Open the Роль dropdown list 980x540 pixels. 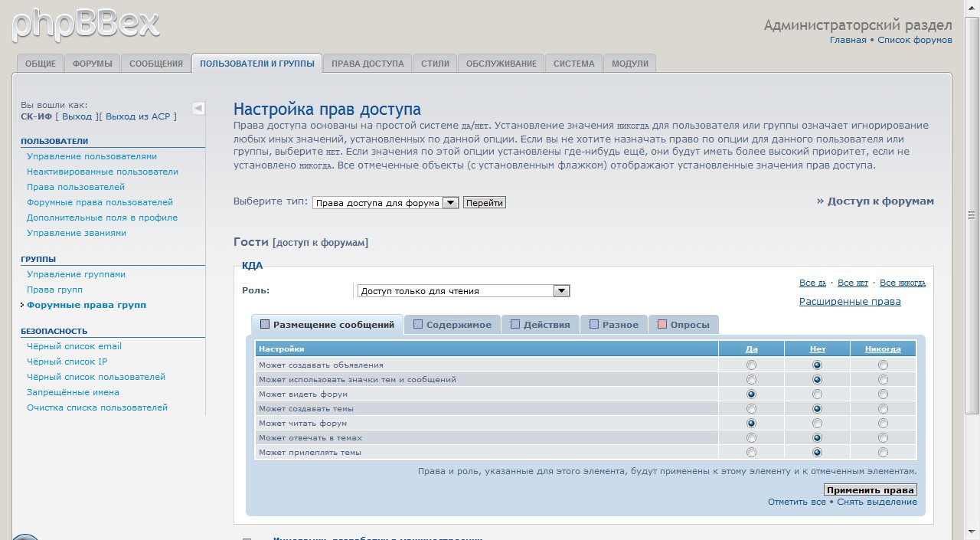tap(561, 291)
